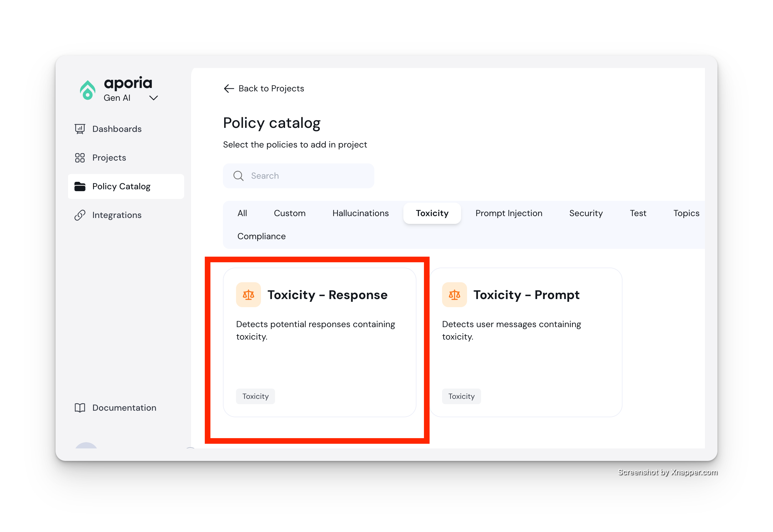Show All policies tab
Viewport: 773px width, 532px height.
tap(242, 213)
